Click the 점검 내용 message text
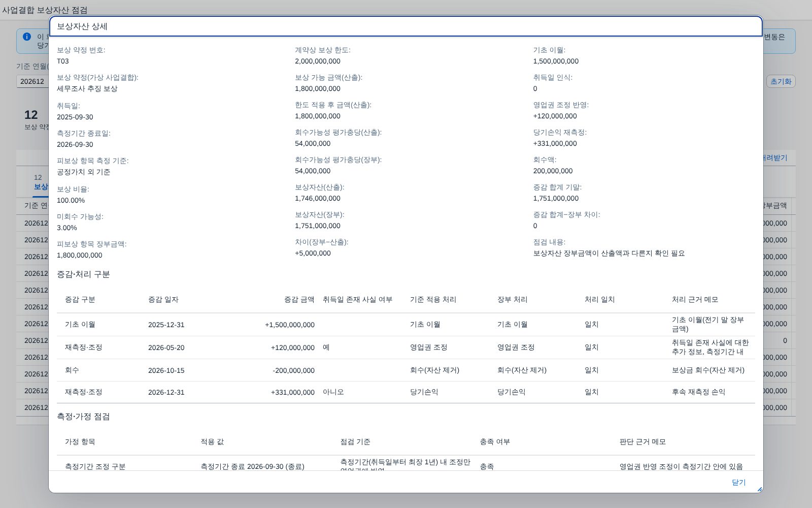 [609, 253]
